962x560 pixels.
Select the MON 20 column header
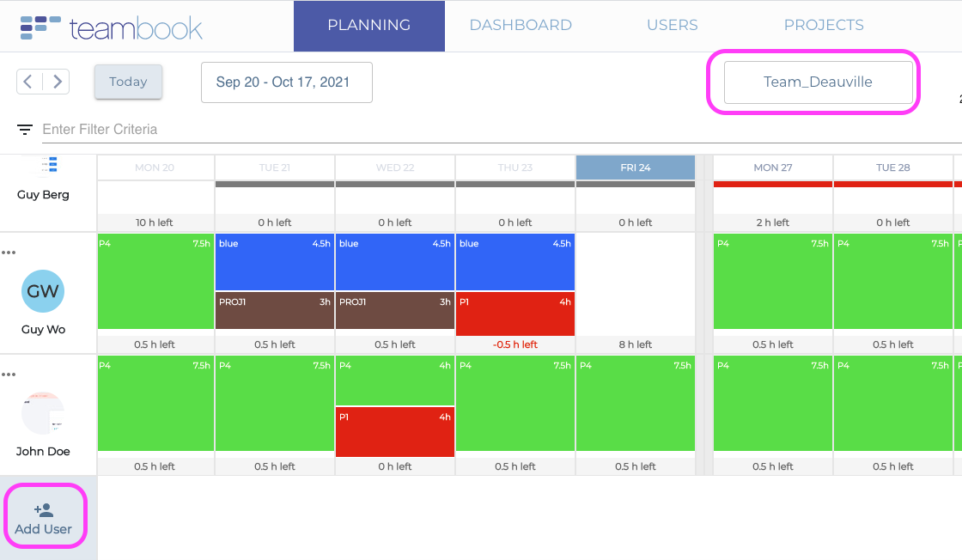pos(155,167)
